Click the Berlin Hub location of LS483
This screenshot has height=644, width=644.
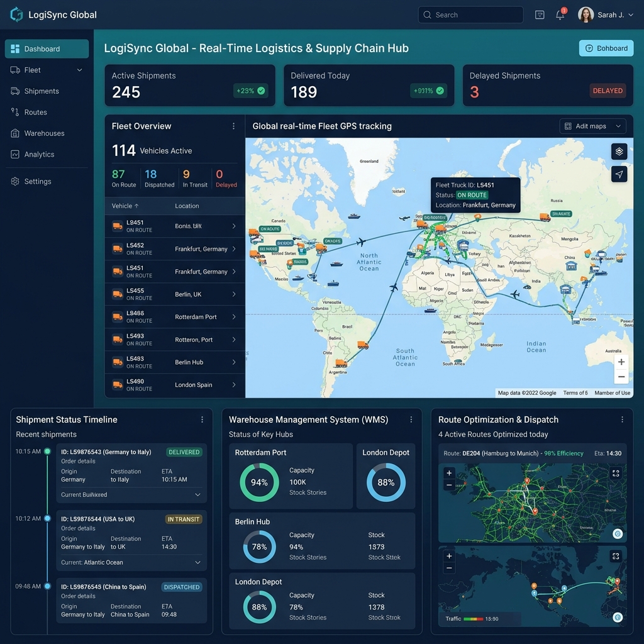(x=189, y=362)
